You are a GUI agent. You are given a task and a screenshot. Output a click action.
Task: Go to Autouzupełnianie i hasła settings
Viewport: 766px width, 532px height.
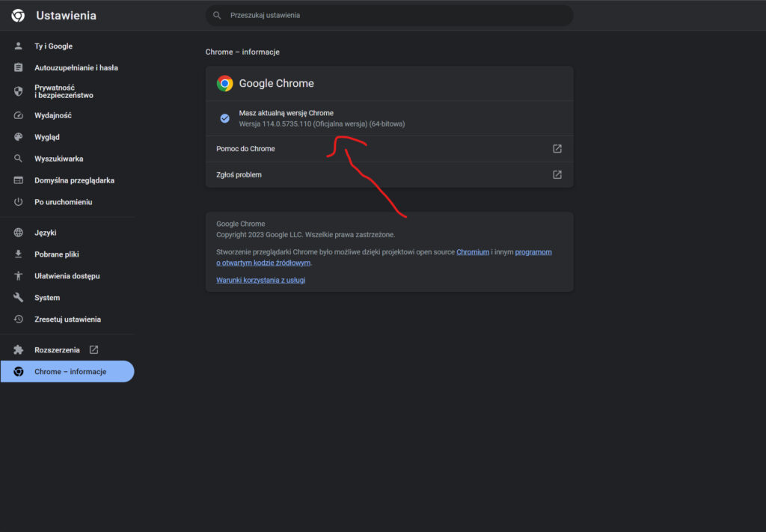pos(67,67)
